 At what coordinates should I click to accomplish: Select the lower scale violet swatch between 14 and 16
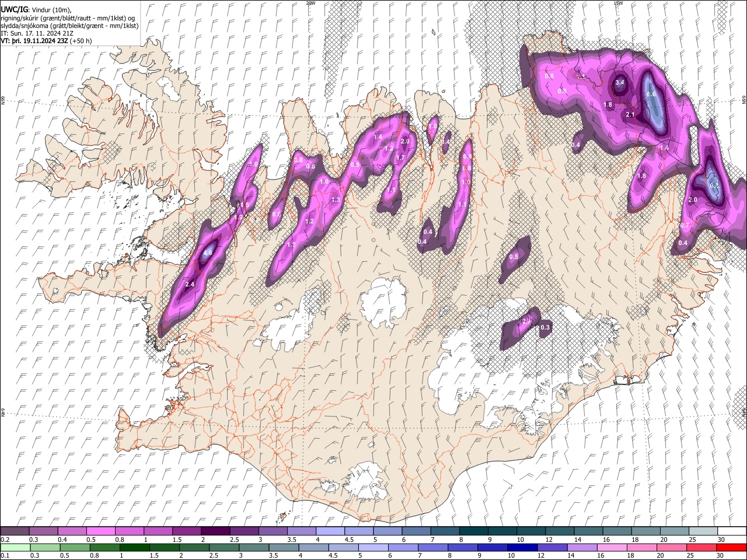581,548
